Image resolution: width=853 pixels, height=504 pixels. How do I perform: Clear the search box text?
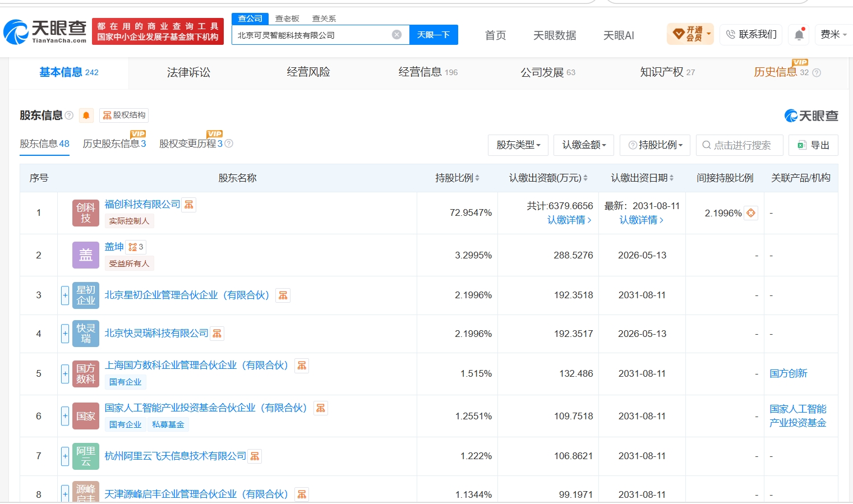click(x=396, y=35)
